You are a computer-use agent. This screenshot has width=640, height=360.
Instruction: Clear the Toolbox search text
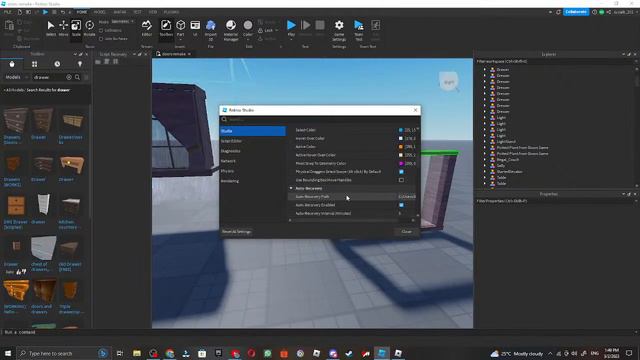click(x=69, y=77)
